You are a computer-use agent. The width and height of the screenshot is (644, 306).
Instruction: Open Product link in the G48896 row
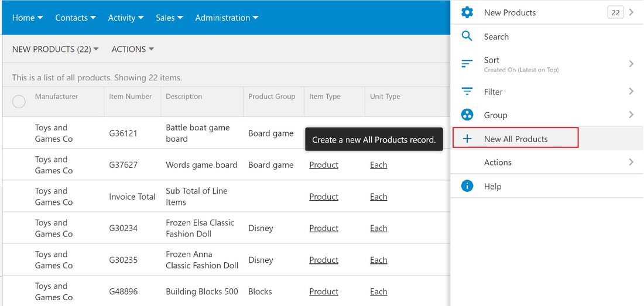click(324, 291)
